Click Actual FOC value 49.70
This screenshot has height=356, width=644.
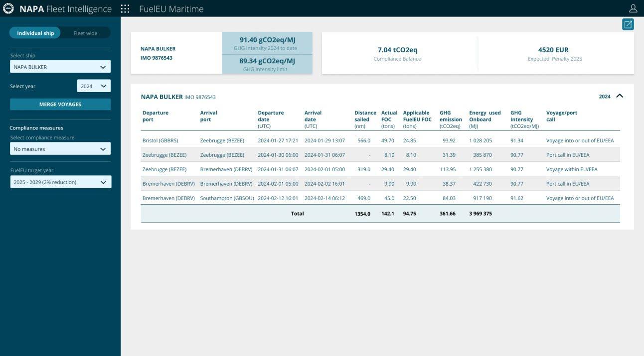[387, 140]
